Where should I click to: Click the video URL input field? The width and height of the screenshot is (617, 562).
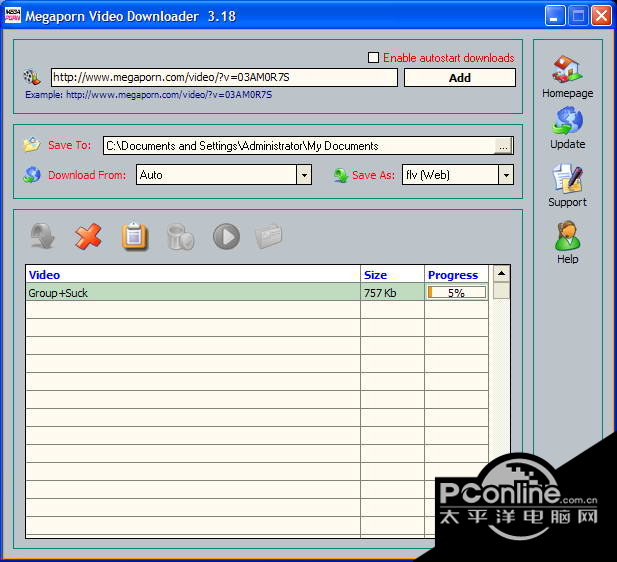(x=224, y=77)
